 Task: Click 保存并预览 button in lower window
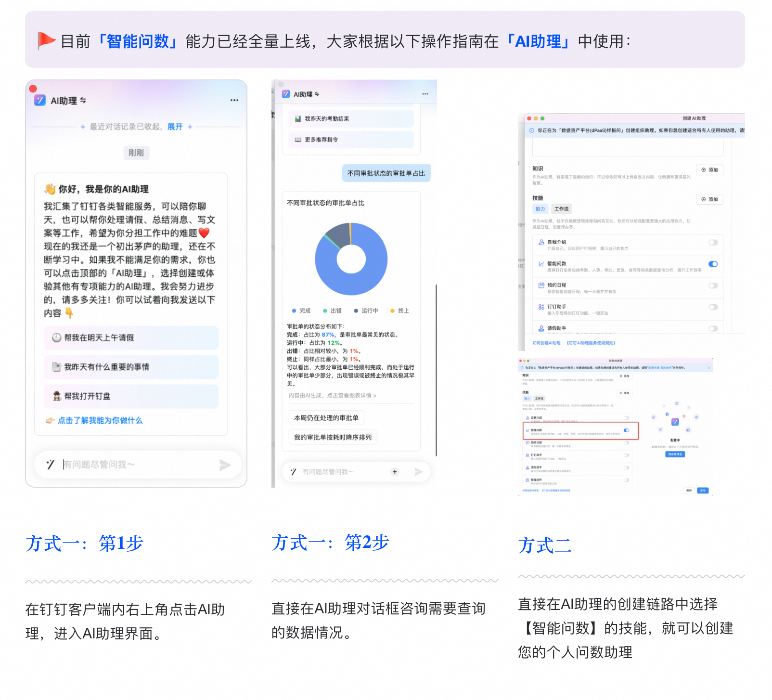coord(675,454)
